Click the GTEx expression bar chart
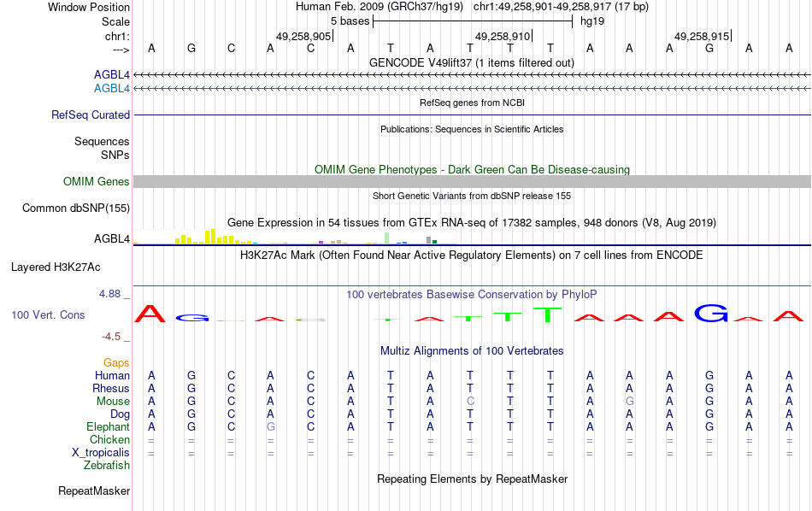The height and width of the screenshot is (511, 812). pyautogui.click(x=295, y=237)
